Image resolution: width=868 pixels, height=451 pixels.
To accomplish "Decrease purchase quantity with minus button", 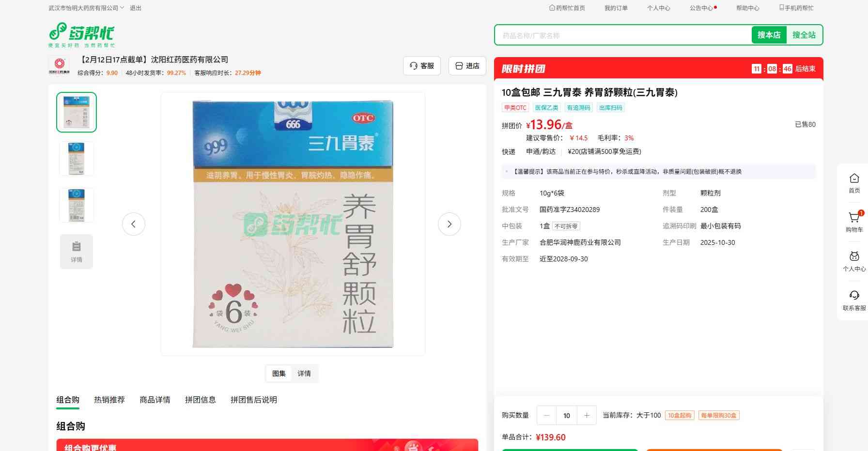I will (547, 415).
